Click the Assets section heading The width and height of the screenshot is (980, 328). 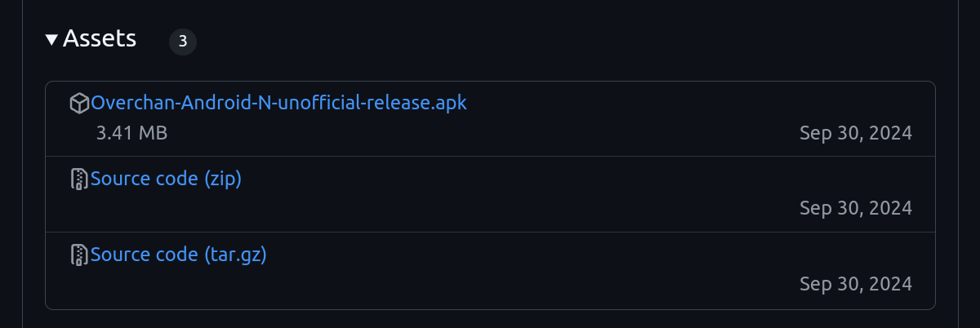tap(99, 38)
